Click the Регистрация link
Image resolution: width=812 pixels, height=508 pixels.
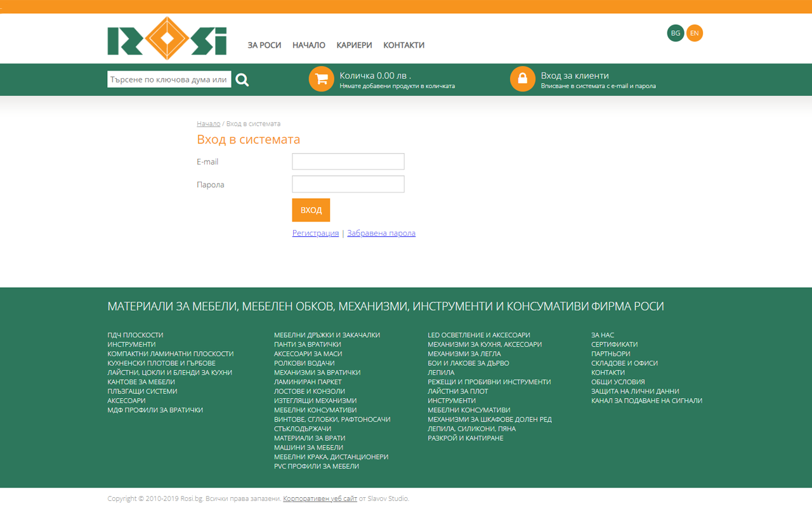[x=315, y=233]
